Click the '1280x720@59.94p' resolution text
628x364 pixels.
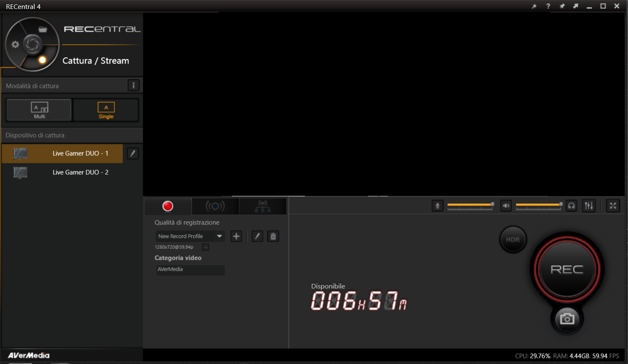click(174, 247)
